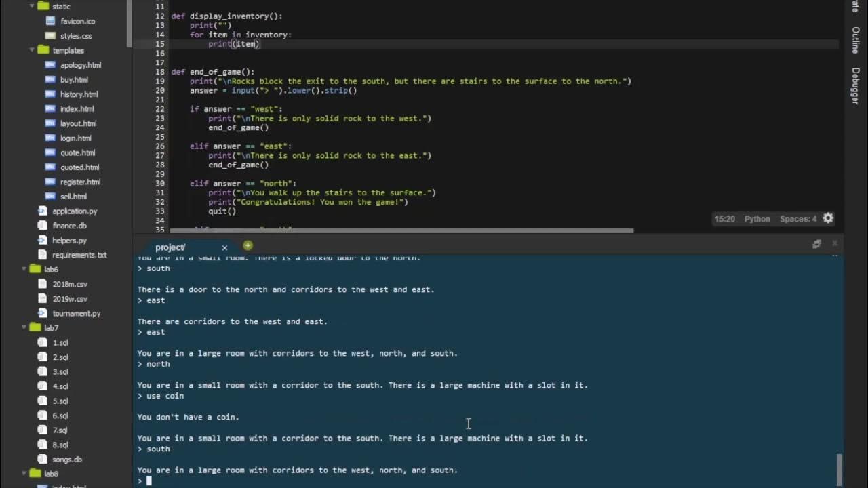This screenshot has width=868, height=488.
Task: Close the project/ terminal tab
Action: click(224, 247)
